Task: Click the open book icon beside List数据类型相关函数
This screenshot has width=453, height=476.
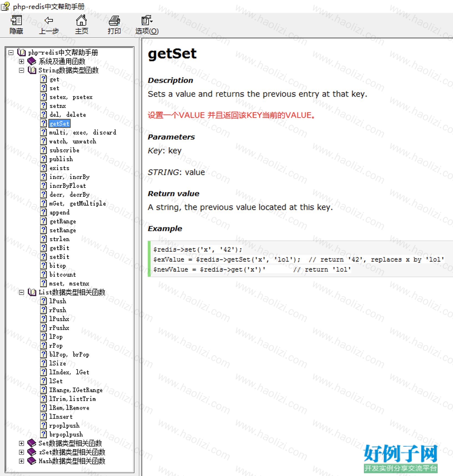Action: pyautogui.click(x=32, y=292)
